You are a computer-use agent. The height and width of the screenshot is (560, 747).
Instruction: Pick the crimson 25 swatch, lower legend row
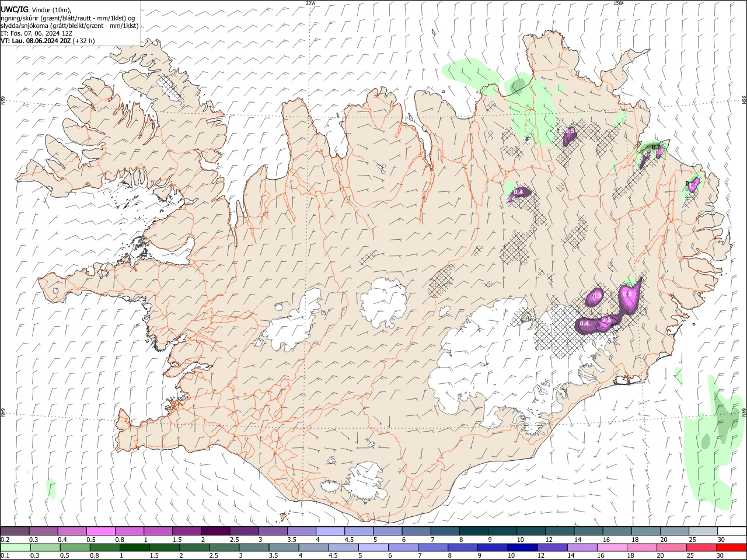(x=702, y=547)
